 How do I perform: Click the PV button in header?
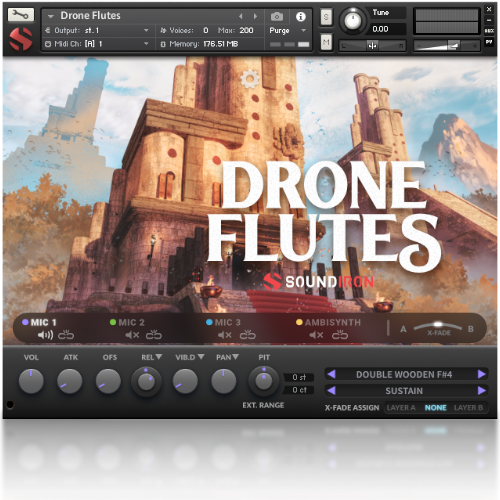pos(489,42)
